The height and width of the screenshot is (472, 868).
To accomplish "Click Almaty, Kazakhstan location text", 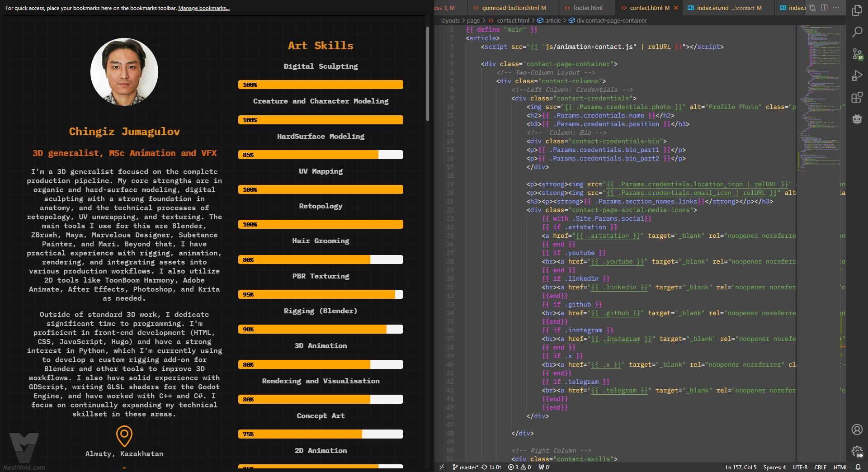I will pos(124,453).
